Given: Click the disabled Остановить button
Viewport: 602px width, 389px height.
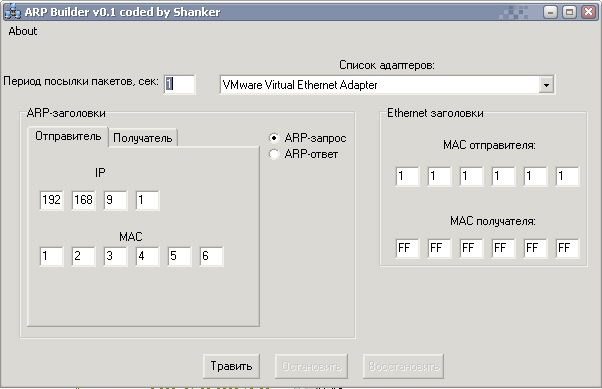Looking at the screenshot, I should pos(311,366).
